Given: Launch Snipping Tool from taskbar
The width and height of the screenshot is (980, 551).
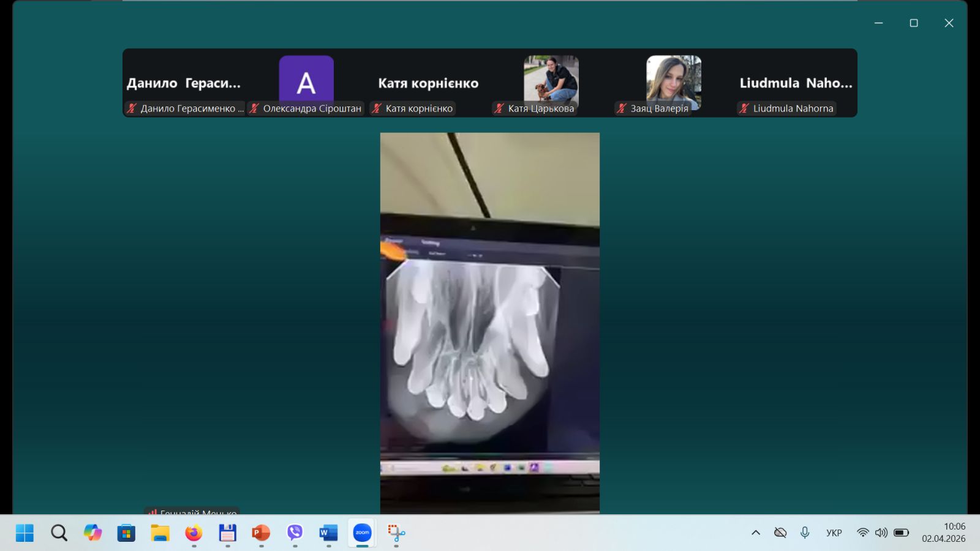Looking at the screenshot, I should point(396,533).
